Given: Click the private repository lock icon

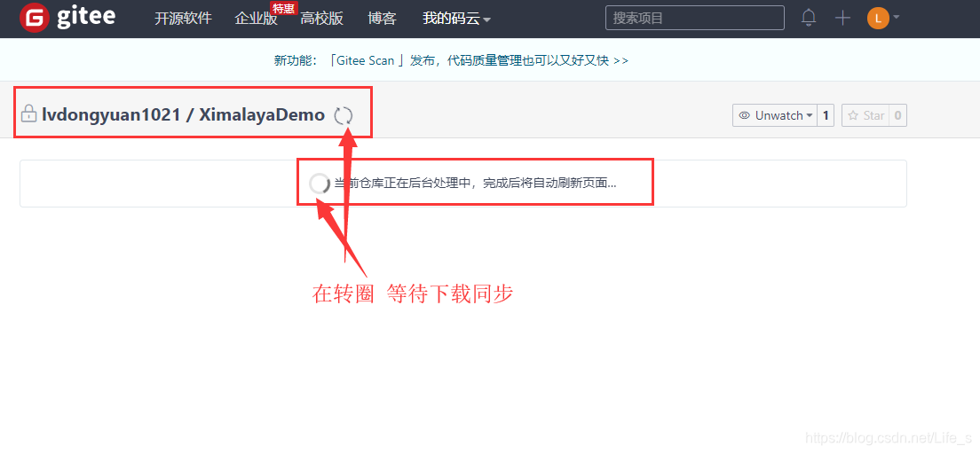Looking at the screenshot, I should pyautogui.click(x=28, y=113).
